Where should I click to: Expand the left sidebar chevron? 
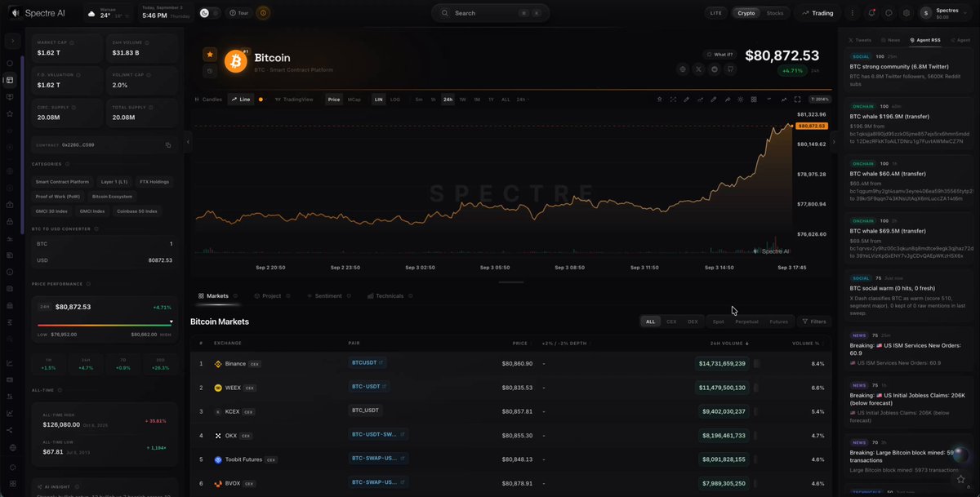[13, 41]
